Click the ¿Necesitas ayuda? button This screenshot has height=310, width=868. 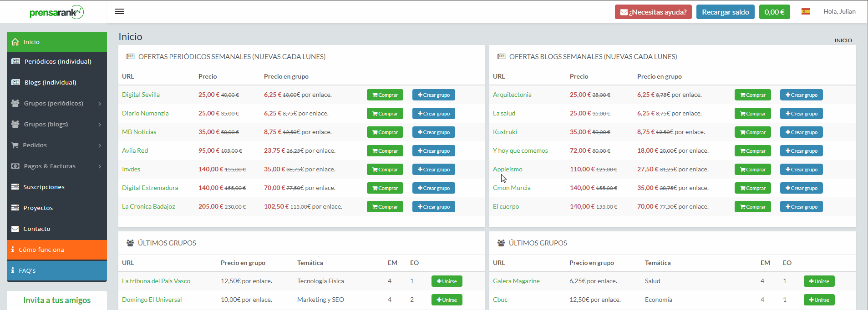click(x=653, y=12)
